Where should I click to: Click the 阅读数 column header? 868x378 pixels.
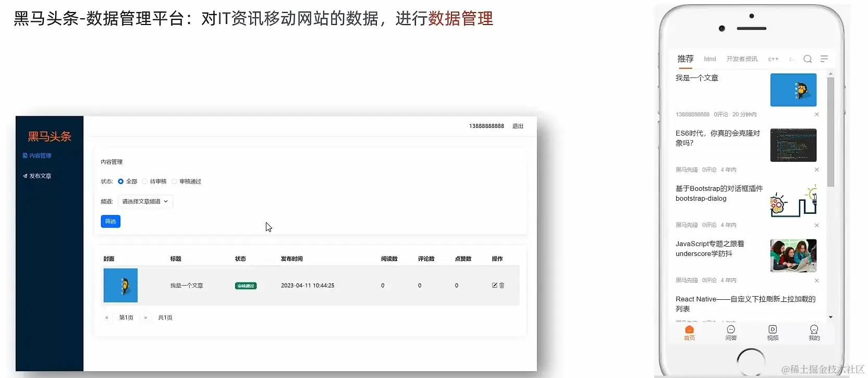[389, 259]
